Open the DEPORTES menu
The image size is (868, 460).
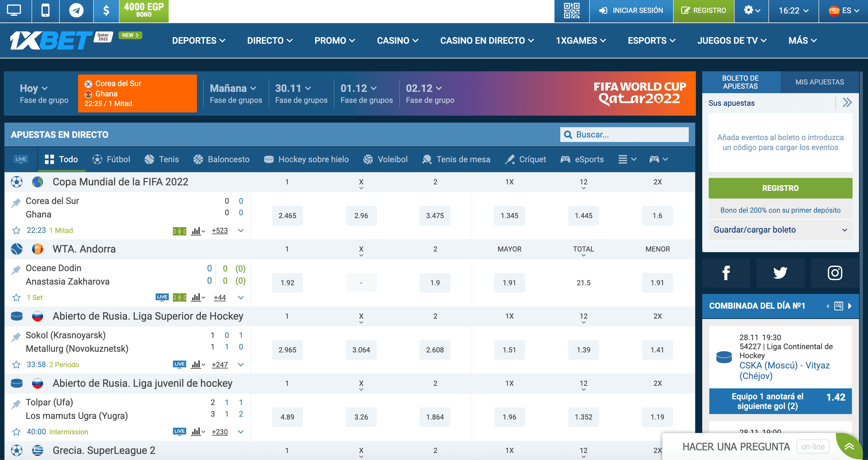click(x=199, y=40)
